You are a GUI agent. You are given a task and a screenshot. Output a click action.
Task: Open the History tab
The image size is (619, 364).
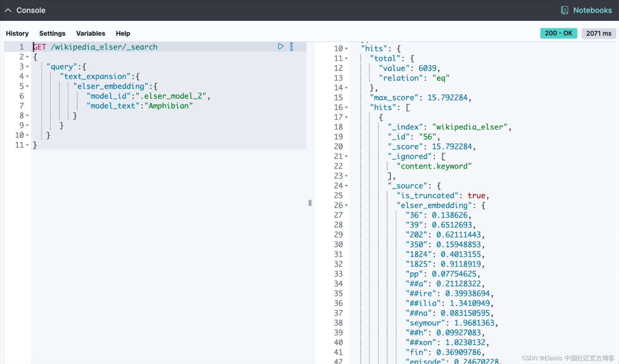pos(17,33)
